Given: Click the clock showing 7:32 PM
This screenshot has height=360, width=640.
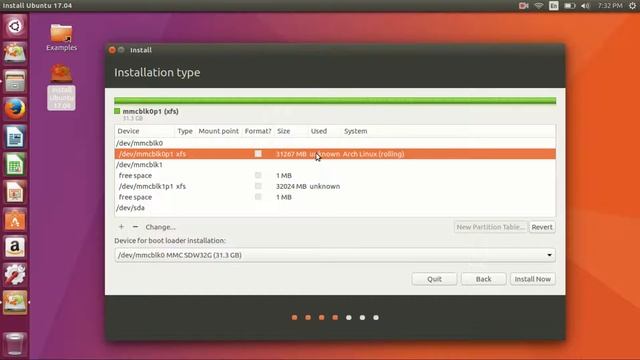Looking at the screenshot, I should 610,6.
